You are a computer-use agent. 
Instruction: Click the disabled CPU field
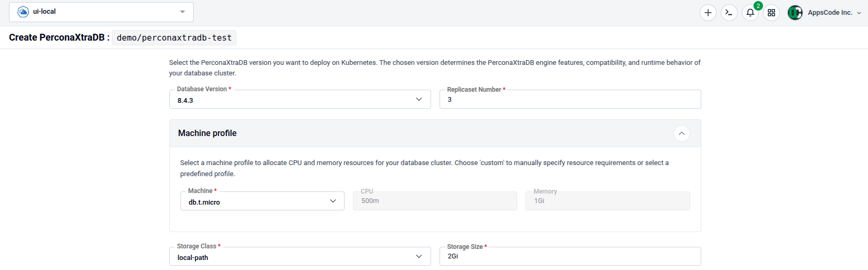(x=435, y=201)
